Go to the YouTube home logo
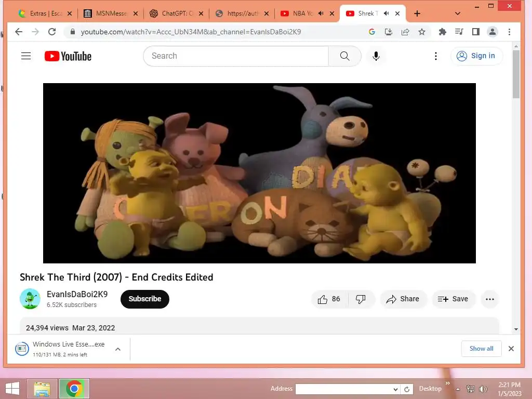Image resolution: width=532 pixels, height=399 pixels. (x=68, y=56)
